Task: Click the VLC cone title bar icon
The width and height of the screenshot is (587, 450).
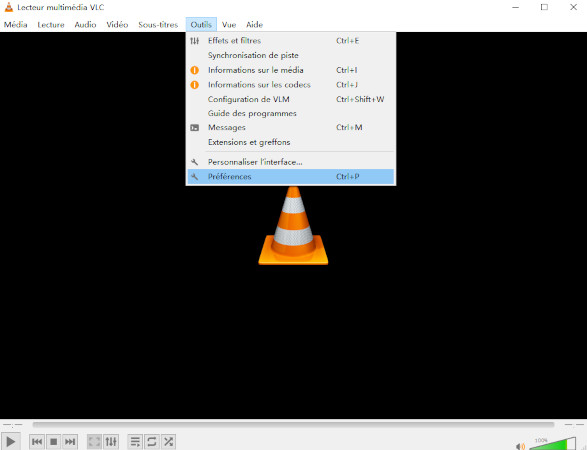Action: 9,7
